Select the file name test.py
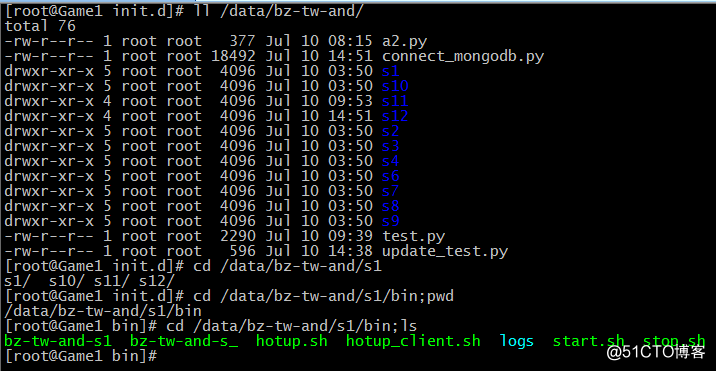Screen dimensions: 716x371 point(413,236)
